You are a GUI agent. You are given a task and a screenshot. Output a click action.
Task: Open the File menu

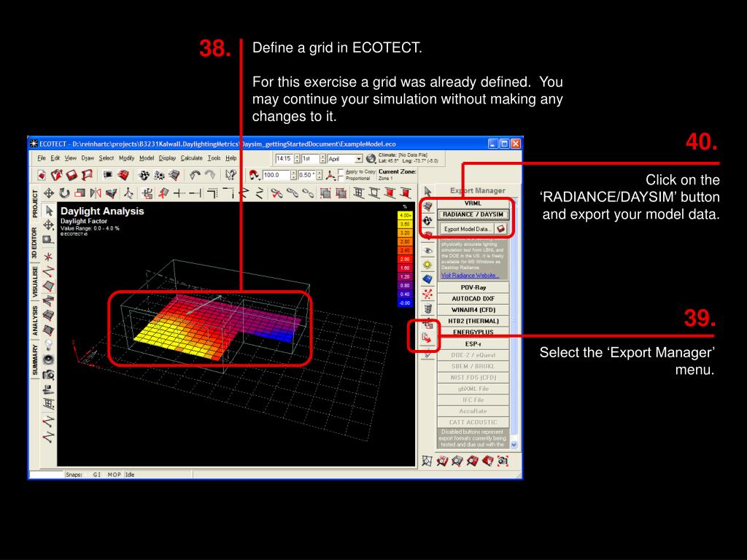42,158
